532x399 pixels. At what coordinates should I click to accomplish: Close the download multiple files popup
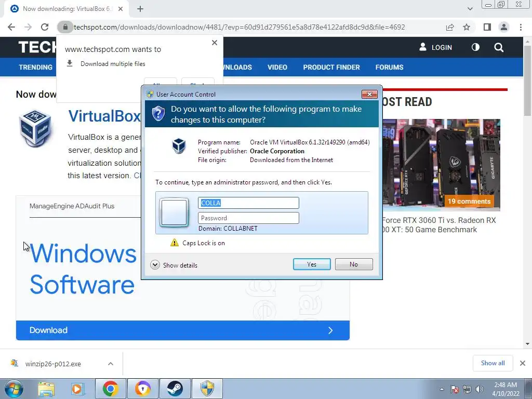tap(215, 43)
